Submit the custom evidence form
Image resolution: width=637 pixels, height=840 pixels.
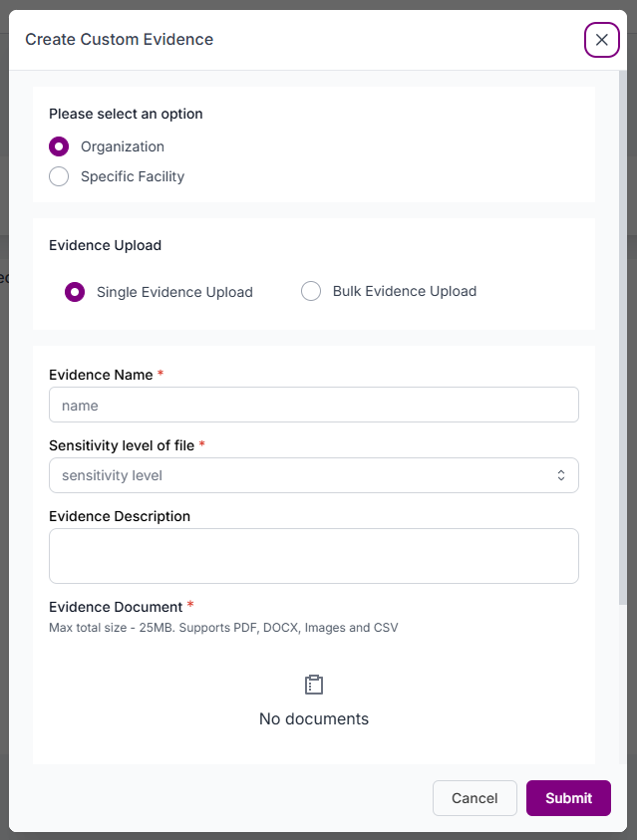pos(568,798)
